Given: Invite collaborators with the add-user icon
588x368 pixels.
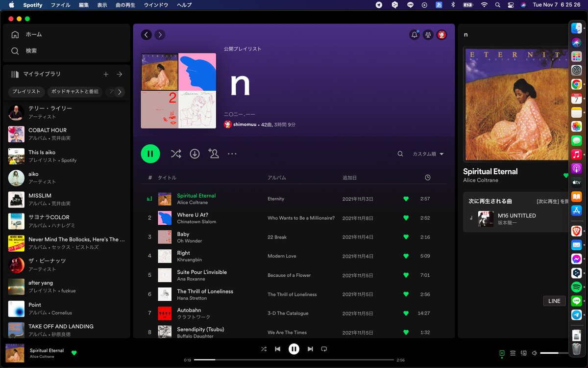Looking at the screenshot, I should (x=213, y=154).
